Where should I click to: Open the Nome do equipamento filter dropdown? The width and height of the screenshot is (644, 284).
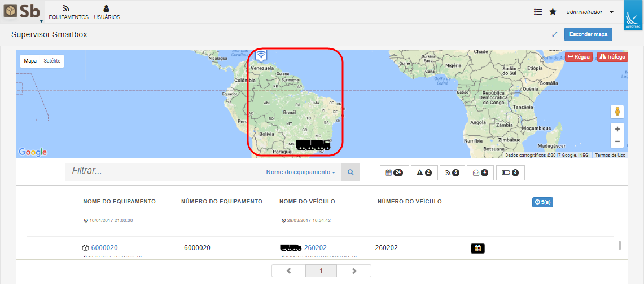coord(301,172)
